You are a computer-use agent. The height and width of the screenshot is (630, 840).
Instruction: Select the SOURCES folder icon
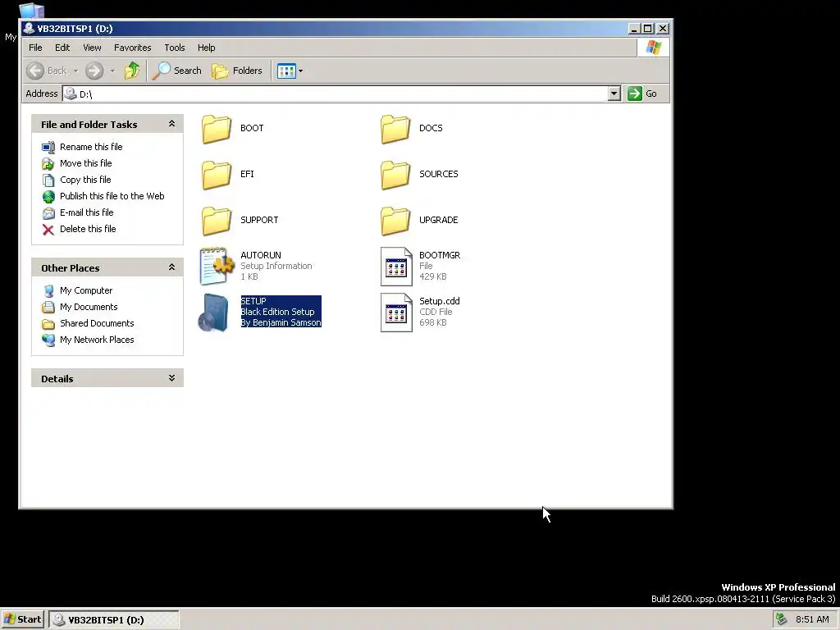[395, 175]
